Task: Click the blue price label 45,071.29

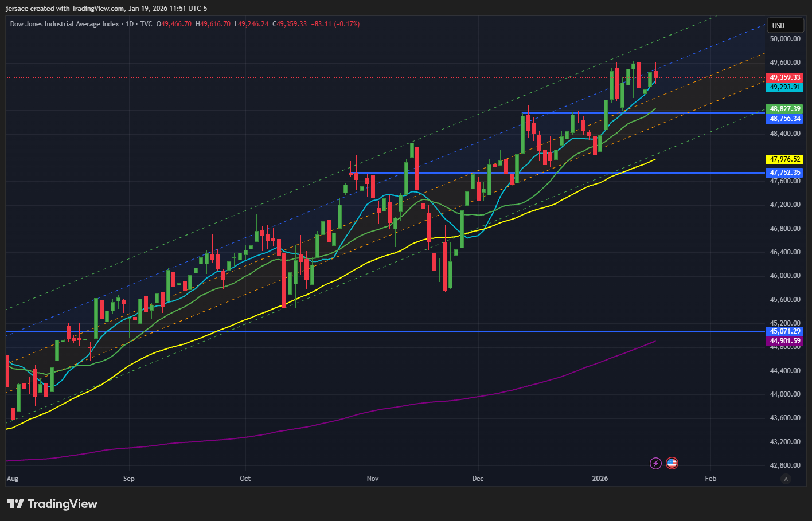Action: (x=784, y=331)
